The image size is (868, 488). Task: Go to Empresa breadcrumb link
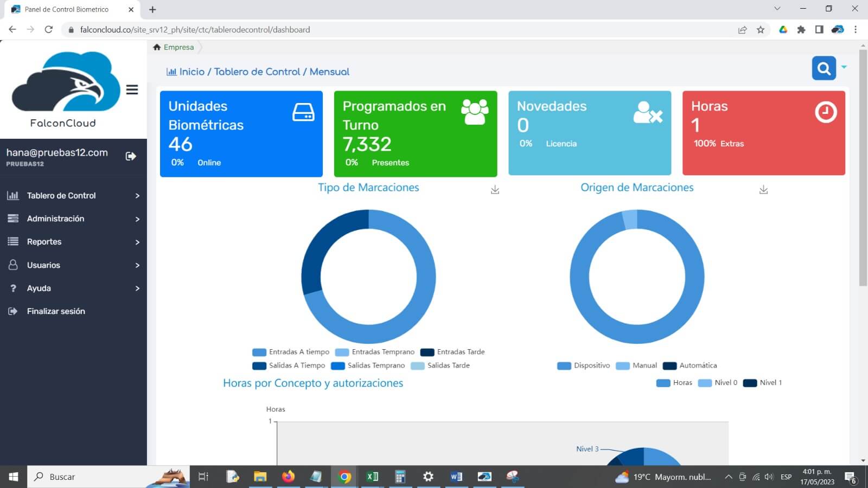[178, 47]
